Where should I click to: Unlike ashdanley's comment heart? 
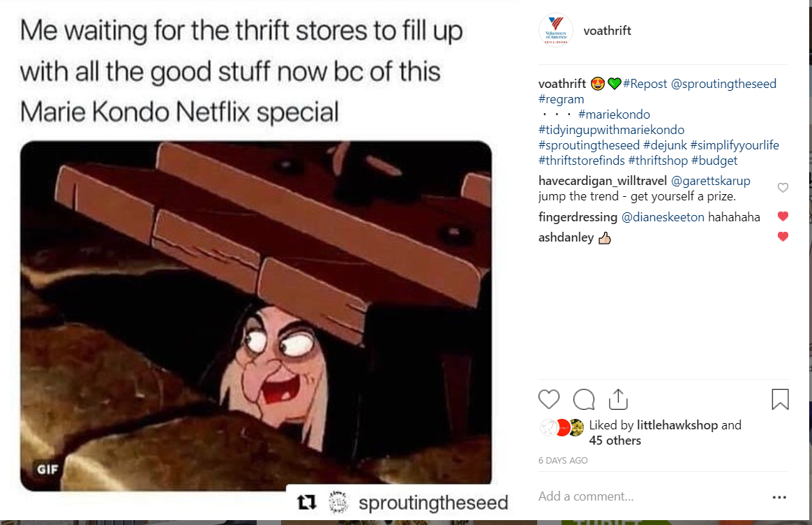pos(783,237)
